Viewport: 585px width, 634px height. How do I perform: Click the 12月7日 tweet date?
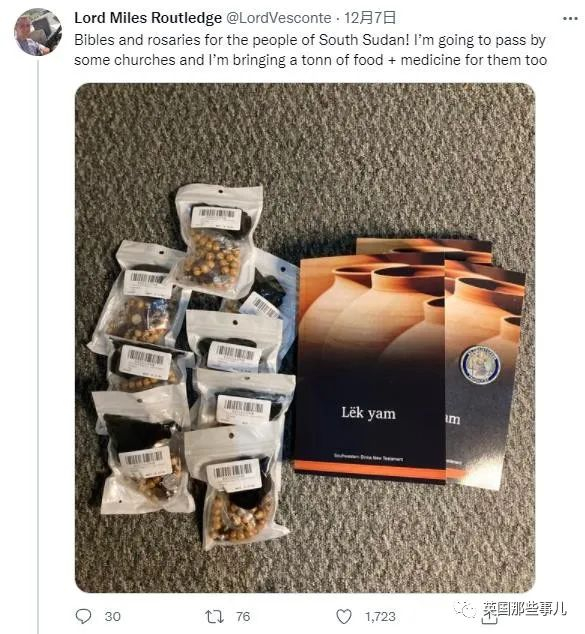(370, 18)
